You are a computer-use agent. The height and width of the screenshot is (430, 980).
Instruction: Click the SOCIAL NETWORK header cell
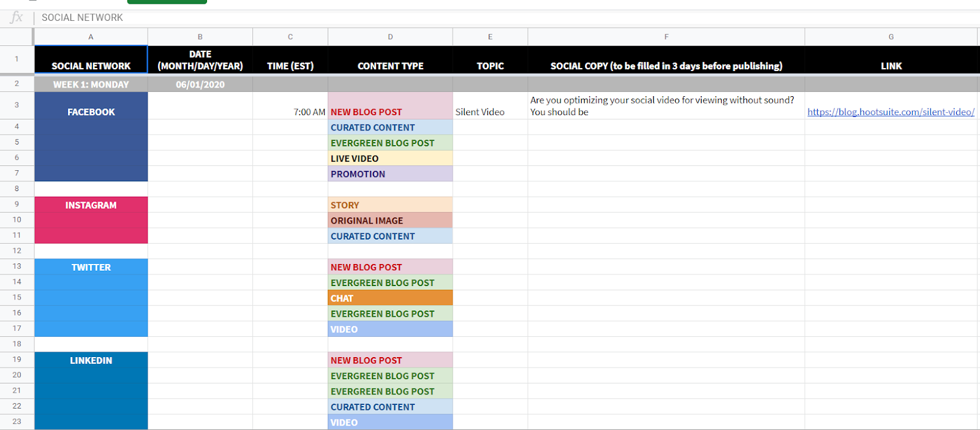tap(91, 59)
